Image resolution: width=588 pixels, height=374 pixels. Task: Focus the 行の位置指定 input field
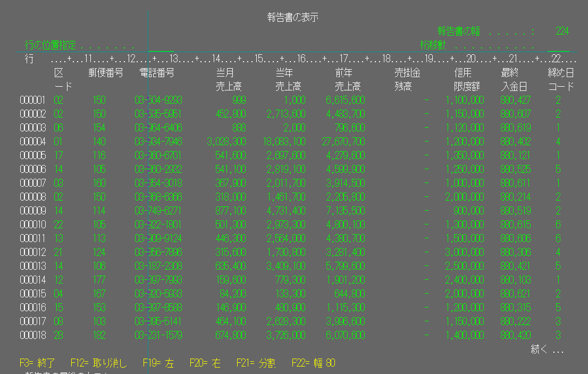pyautogui.click(x=161, y=45)
